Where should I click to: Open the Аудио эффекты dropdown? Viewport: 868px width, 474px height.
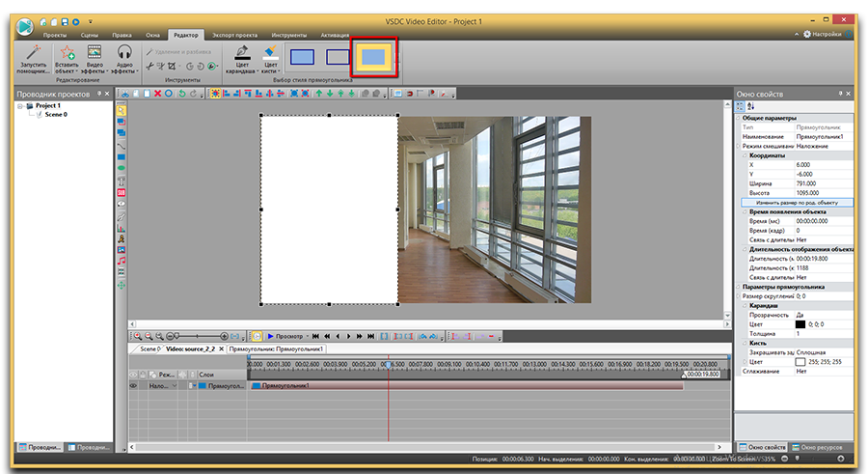[124, 60]
